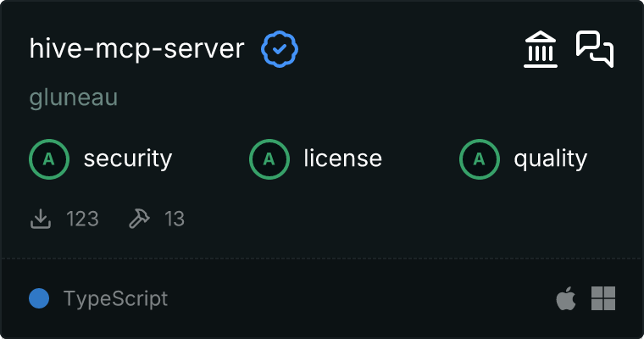644x339 pixels.
Task: Click the Windows platform icon
Action: click(603, 298)
